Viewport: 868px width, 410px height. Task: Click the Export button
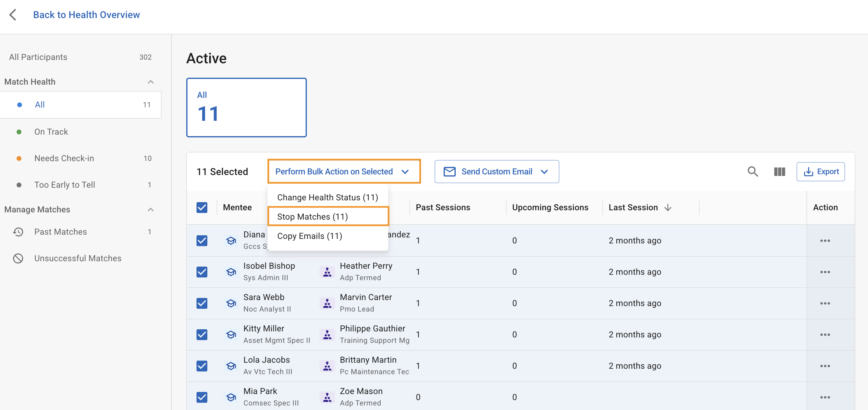pyautogui.click(x=820, y=171)
